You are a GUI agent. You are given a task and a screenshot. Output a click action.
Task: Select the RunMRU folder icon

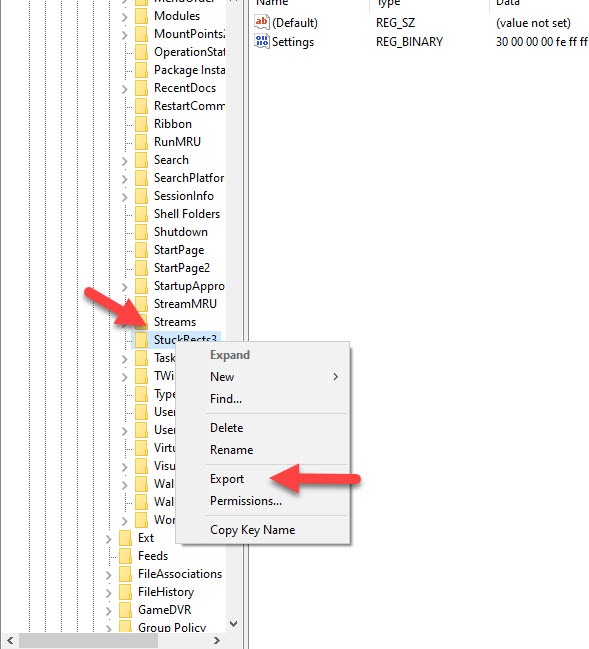(x=142, y=142)
